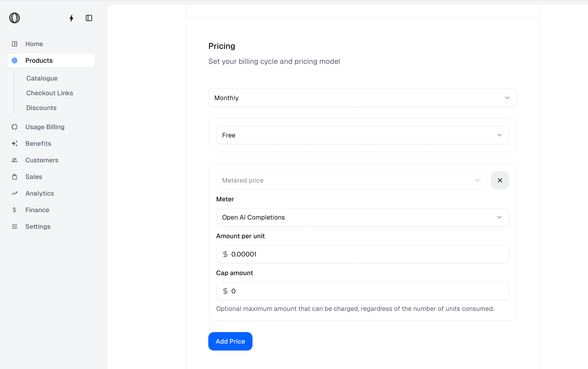Open the Metered price dropdown
The height and width of the screenshot is (369, 588).
pyautogui.click(x=351, y=180)
